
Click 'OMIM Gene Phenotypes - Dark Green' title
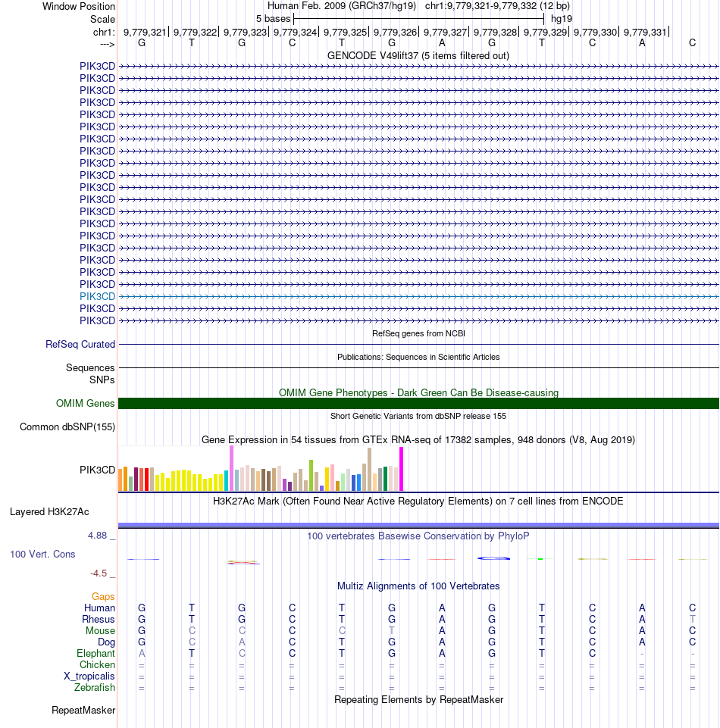[x=418, y=392]
